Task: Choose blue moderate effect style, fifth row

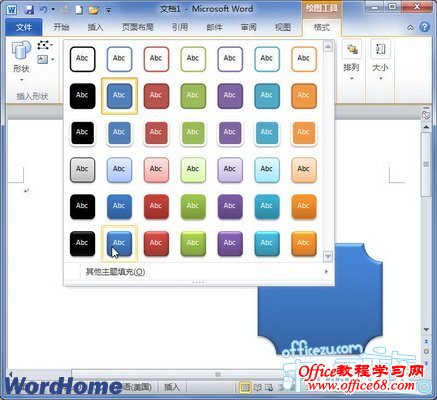Action: pyautogui.click(x=119, y=207)
